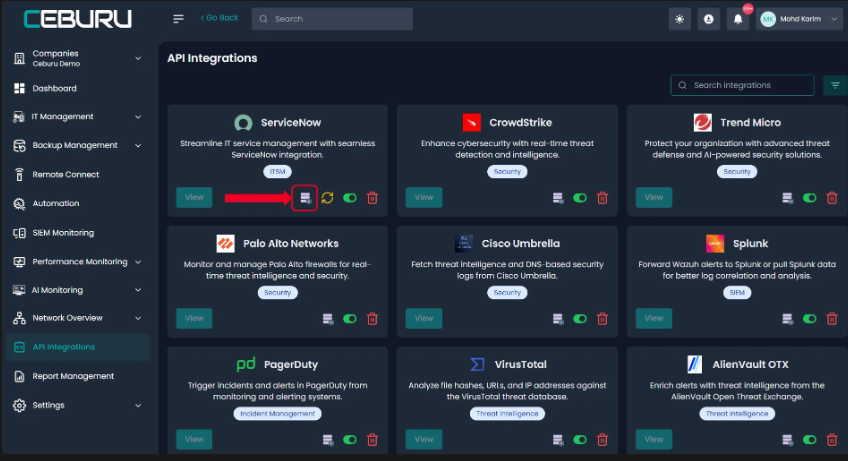Delete the PagerDuty integration

pos(372,439)
